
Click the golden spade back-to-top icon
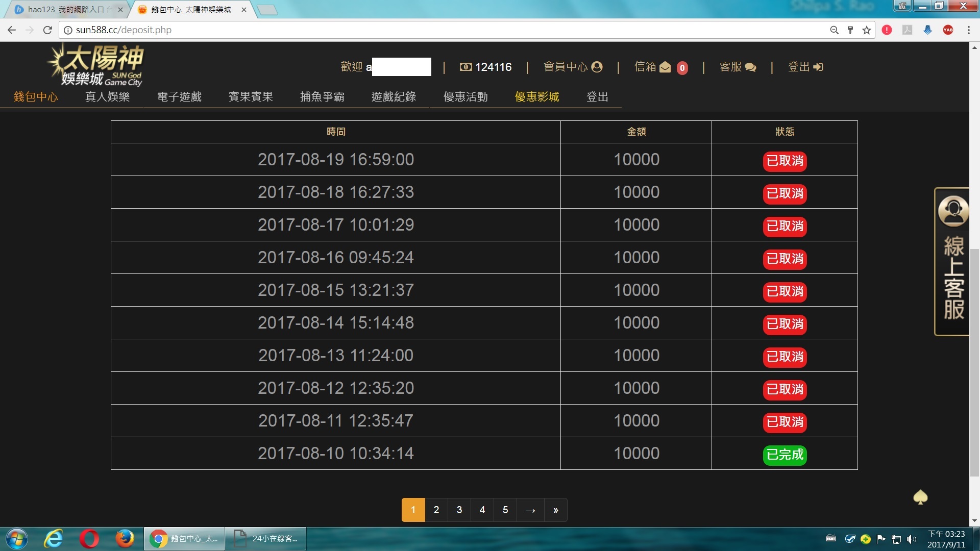pos(920,497)
